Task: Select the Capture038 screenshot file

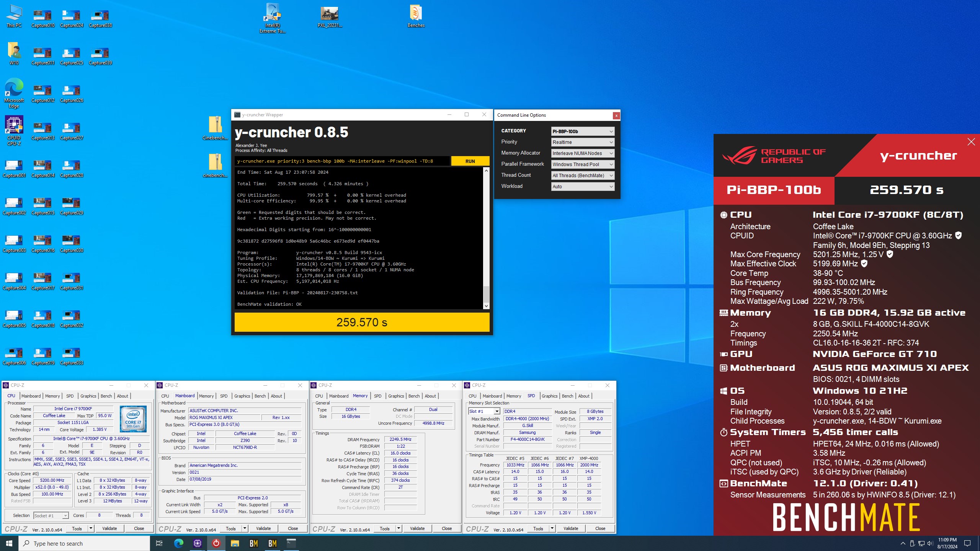Action: [100, 19]
